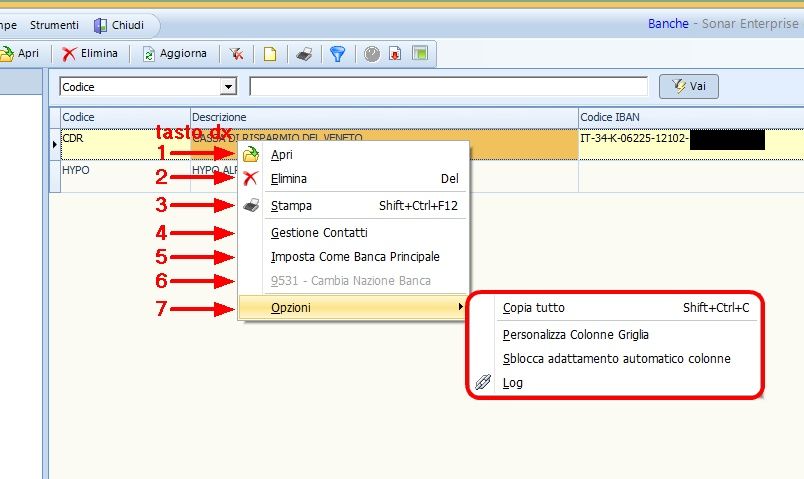The width and height of the screenshot is (804, 479).
Task: Select Gestione Contatti from context menu
Action: [319, 233]
